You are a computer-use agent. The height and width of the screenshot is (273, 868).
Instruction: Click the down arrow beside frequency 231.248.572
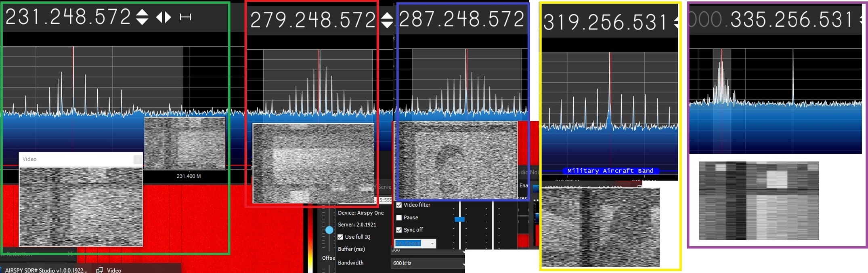pyautogui.click(x=142, y=21)
